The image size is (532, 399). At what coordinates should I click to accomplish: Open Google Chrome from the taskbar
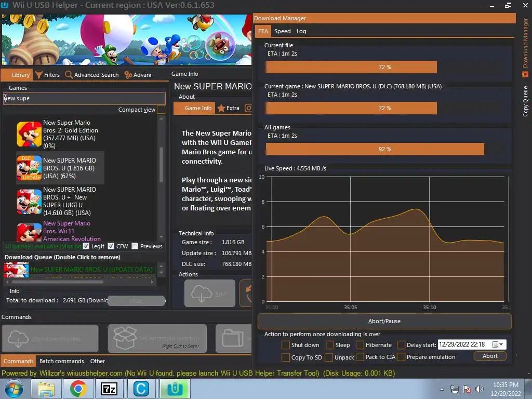coord(78,389)
